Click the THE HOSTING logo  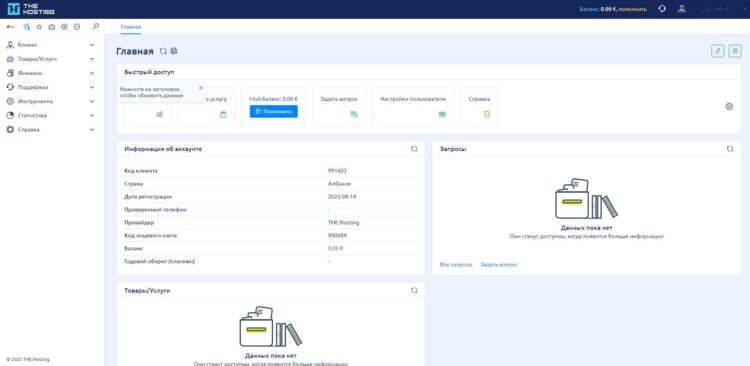(31, 9)
